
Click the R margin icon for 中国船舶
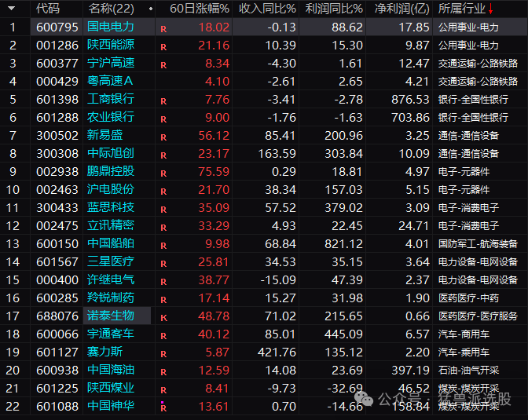163,246
